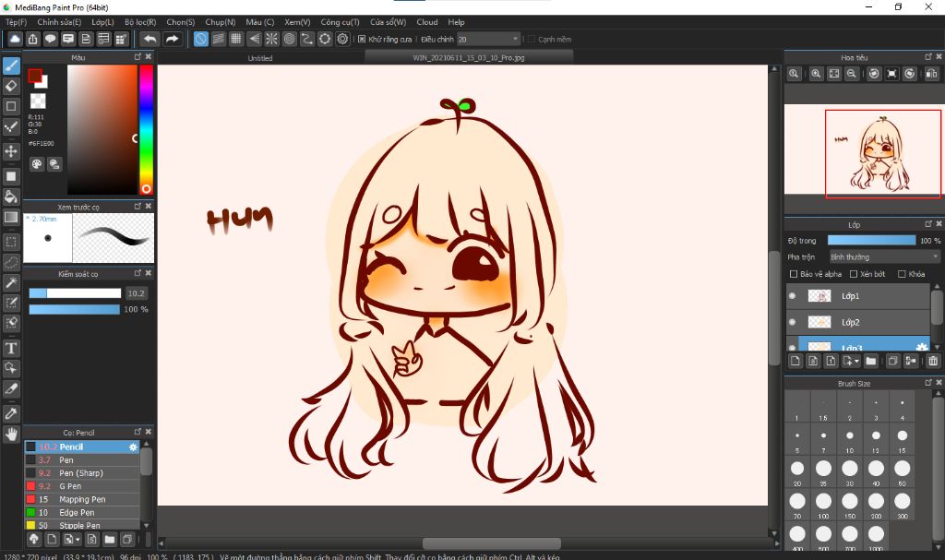The image size is (945, 560).
Task: Flip the view in the Navigator panel
Action: click(931, 74)
